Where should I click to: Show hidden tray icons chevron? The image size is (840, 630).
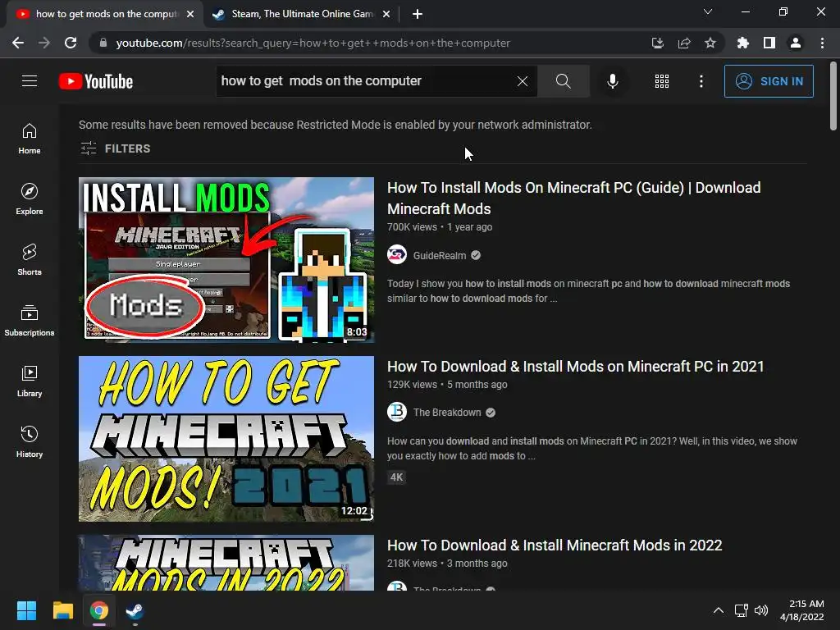pos(719,610)
